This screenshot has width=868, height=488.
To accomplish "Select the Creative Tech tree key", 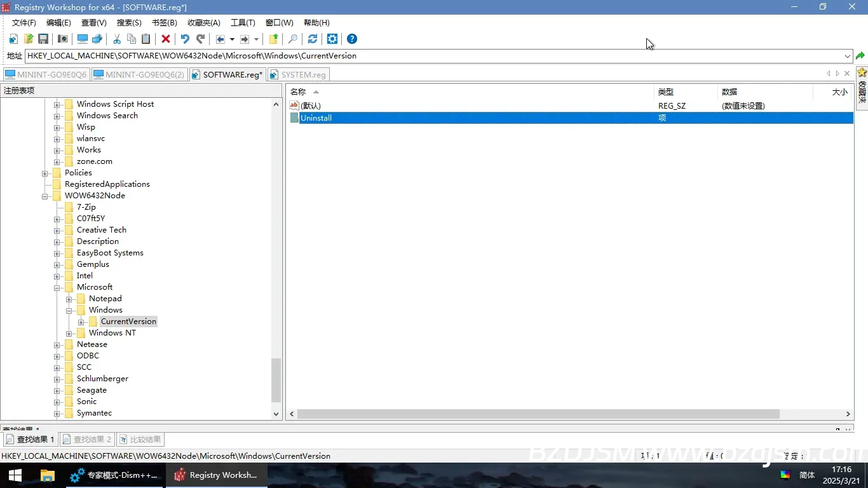I will 101,230.
